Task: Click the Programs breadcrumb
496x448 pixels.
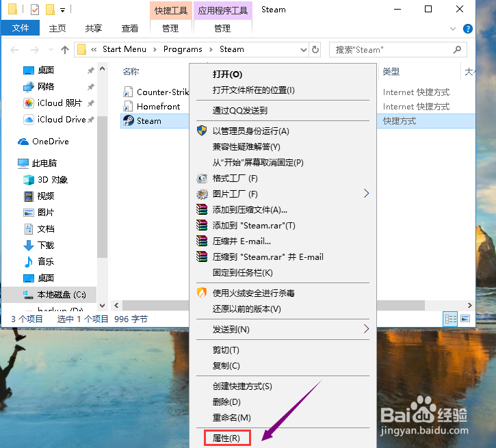Action: [x=183, y=49]
